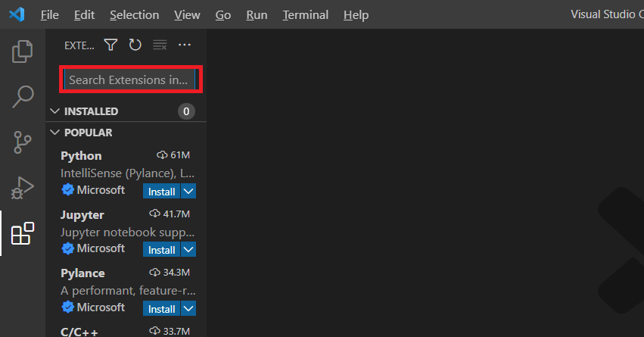644x337 pixels.
Task: Click the EXTE... panel title
Action: click(79, 45)
